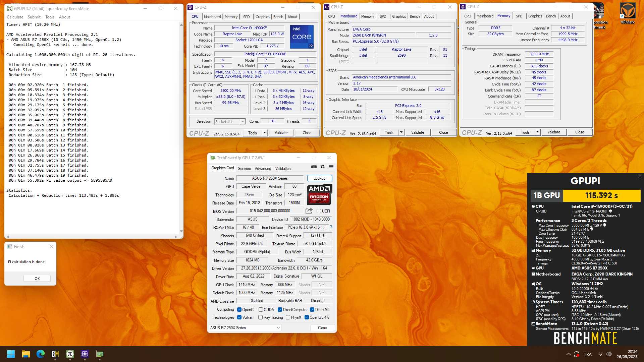
Task: Close the Finish dialog with X
Action: point(51,246)
